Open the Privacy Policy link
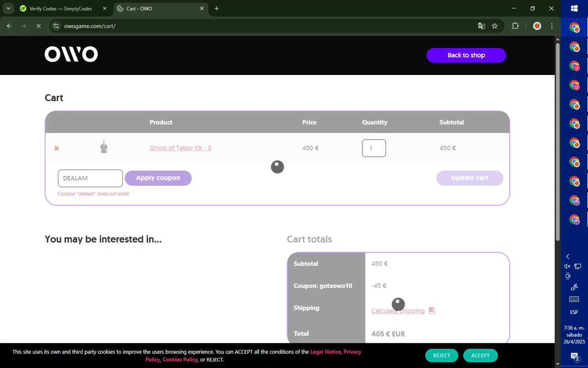The width and height of the screenshot is (588, 368). (352, 352)
